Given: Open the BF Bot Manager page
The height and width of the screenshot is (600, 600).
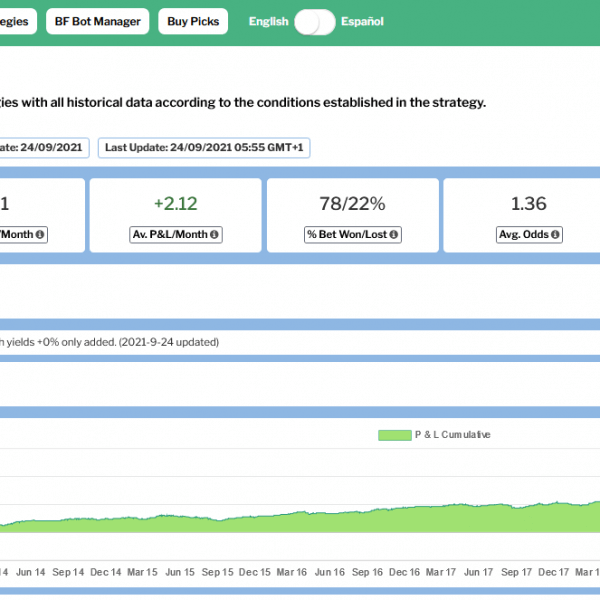Looking at the screenshot, I should [98, 21].
